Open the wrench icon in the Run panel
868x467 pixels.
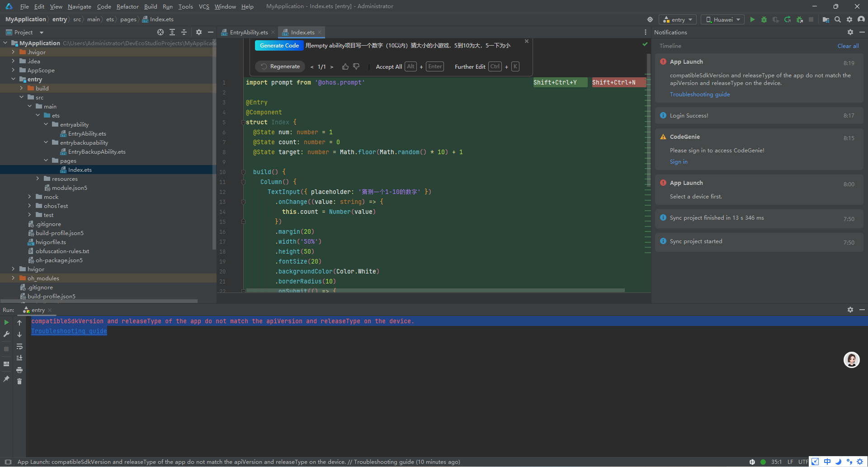[x=6, y=334]
